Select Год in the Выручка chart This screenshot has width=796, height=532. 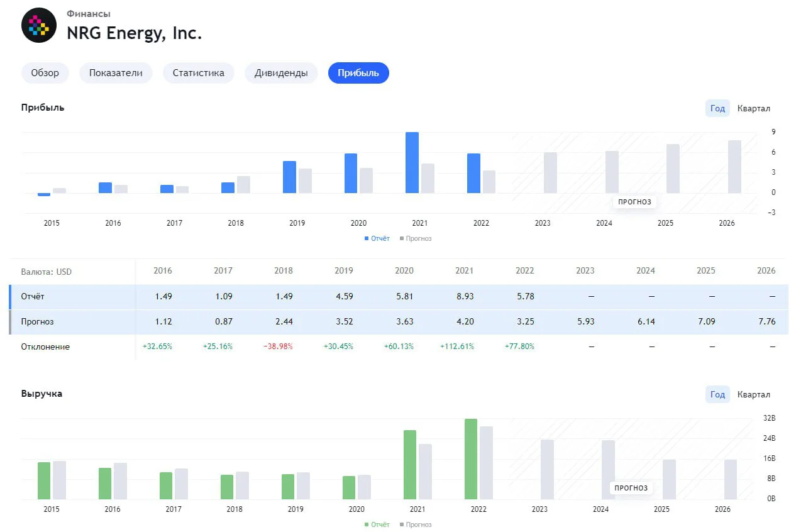(x=717, y=394)
